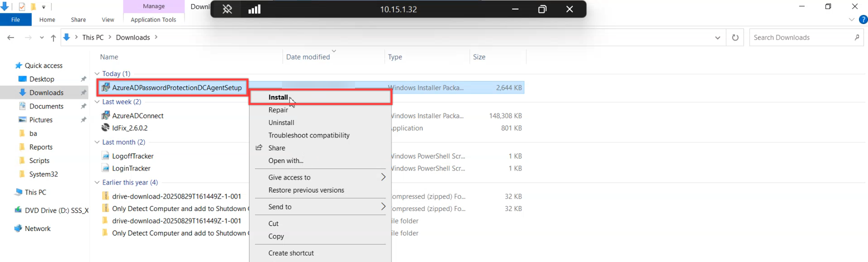Select the LogoffTracker script file
The height and width of the screenshot is (262, 868).
[132, 156]
